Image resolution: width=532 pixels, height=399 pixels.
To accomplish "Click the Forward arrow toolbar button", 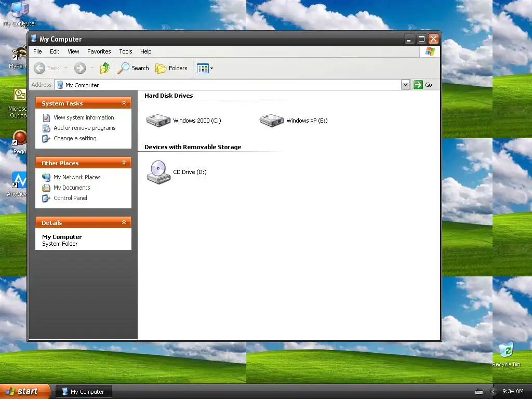I will tap(80, 68).
